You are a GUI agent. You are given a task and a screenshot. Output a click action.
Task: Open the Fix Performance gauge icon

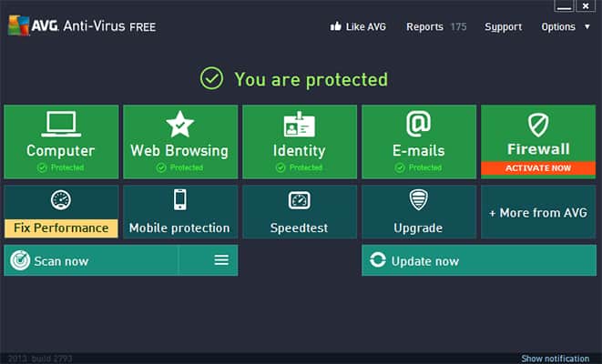pyautogui.click(x=61, y=200)
